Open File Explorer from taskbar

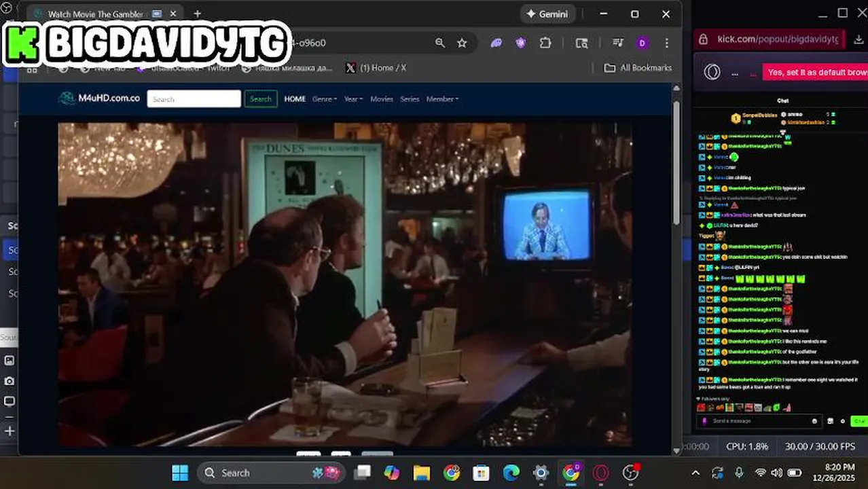(x=422, y=473)
